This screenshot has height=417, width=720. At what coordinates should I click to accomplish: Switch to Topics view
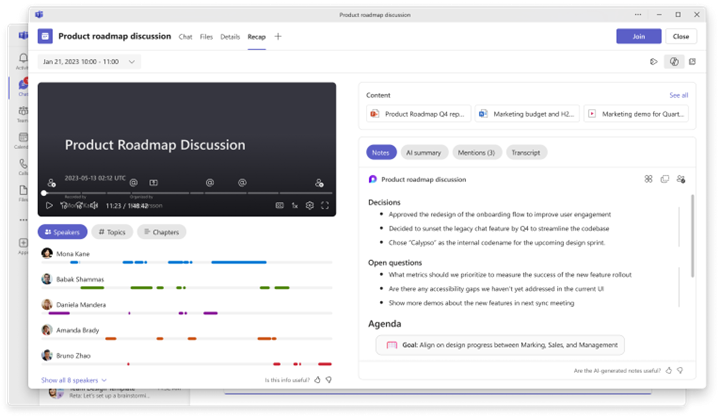pyautogui.click(x=112, y=232)
